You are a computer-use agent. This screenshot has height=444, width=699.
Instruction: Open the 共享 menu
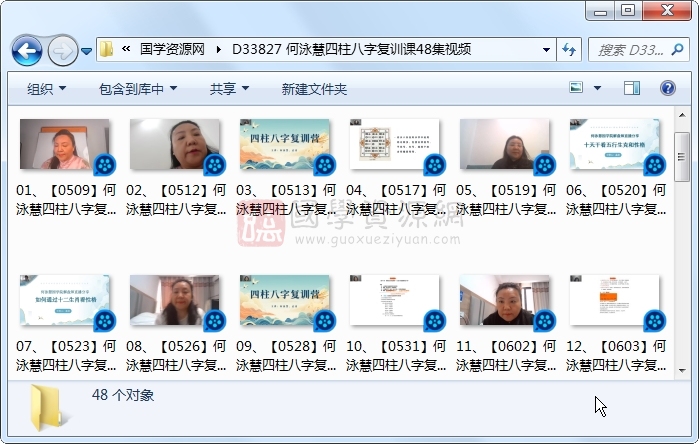tap(229, 89)
